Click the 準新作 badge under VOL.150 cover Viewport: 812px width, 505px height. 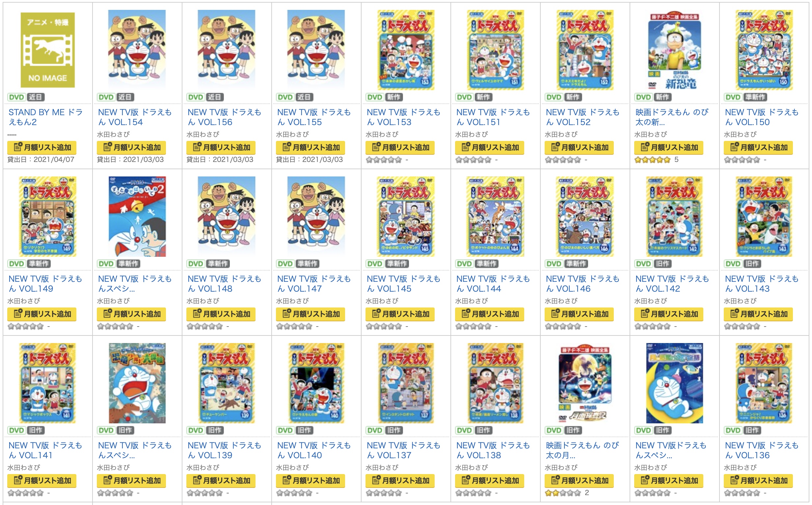tap(755, 97)
